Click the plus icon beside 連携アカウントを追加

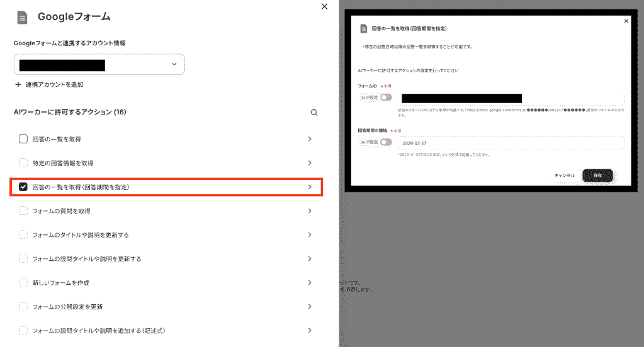click(x=18, y=84)
